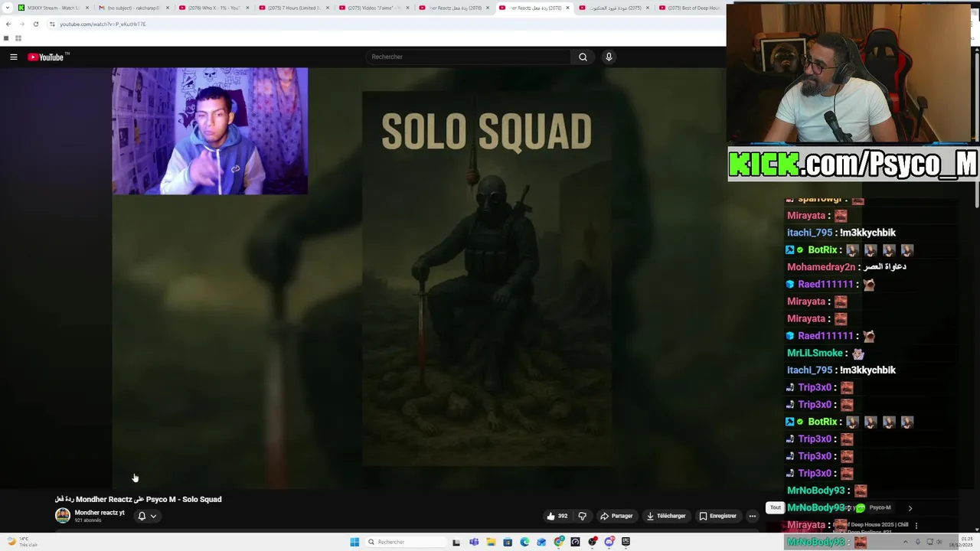Like the video showing 392 likes

[557, 516]
